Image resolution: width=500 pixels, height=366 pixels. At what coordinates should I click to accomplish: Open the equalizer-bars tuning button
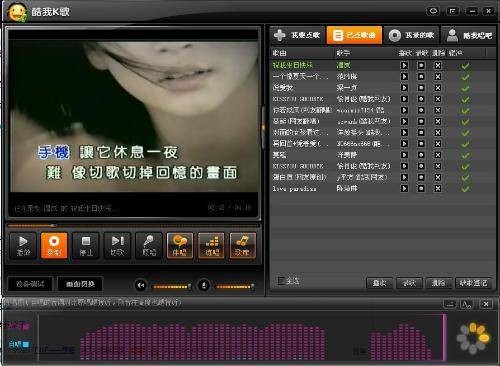211,245
